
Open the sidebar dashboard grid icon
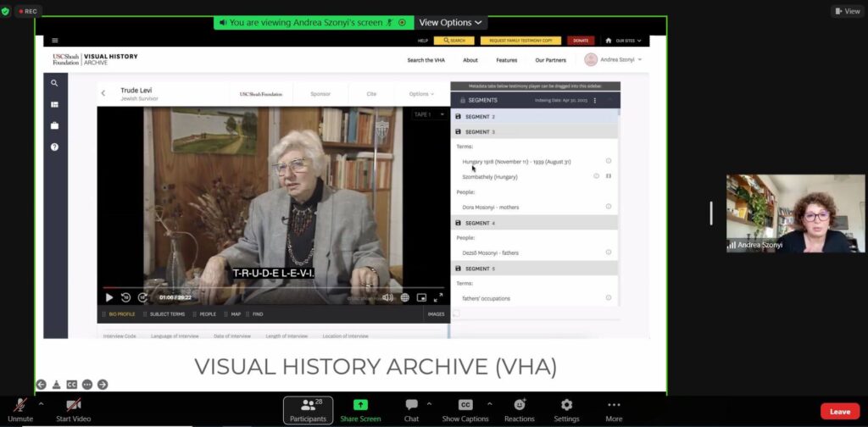[x=54, y=104]
